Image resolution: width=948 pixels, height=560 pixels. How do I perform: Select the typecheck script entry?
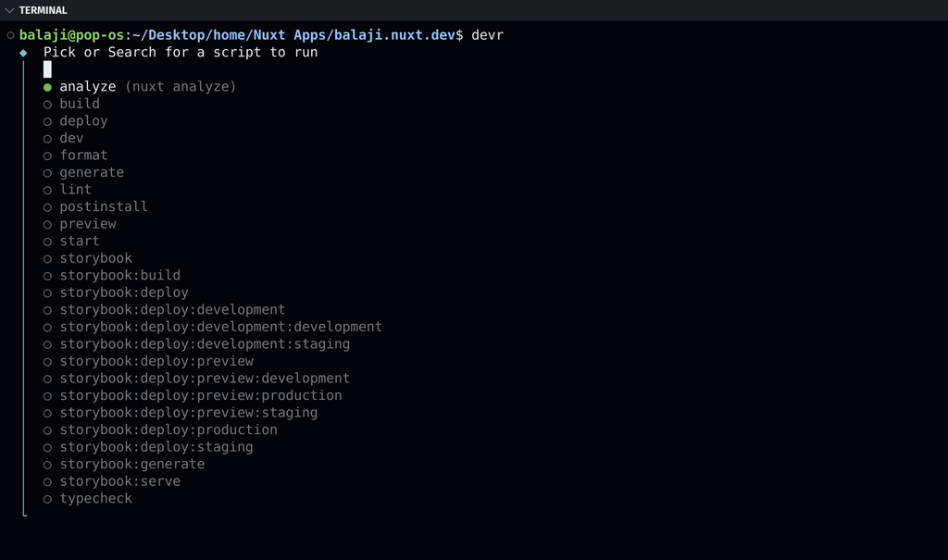95,498
